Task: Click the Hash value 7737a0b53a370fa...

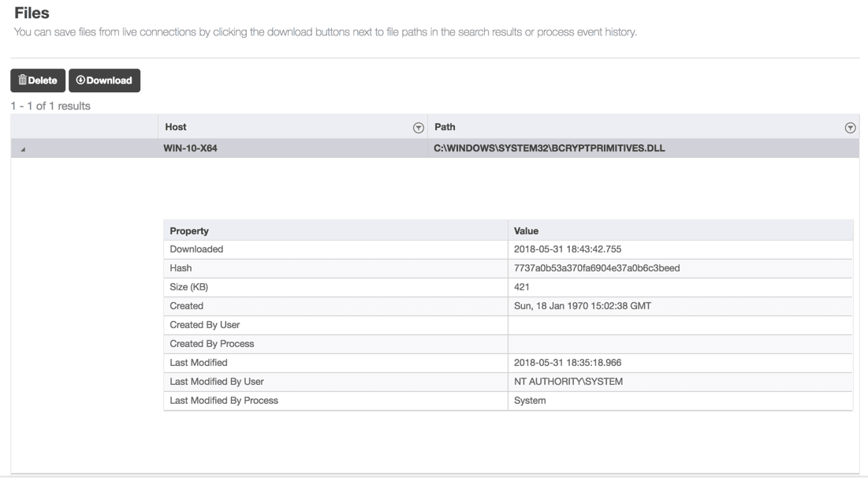Action: 597,268
